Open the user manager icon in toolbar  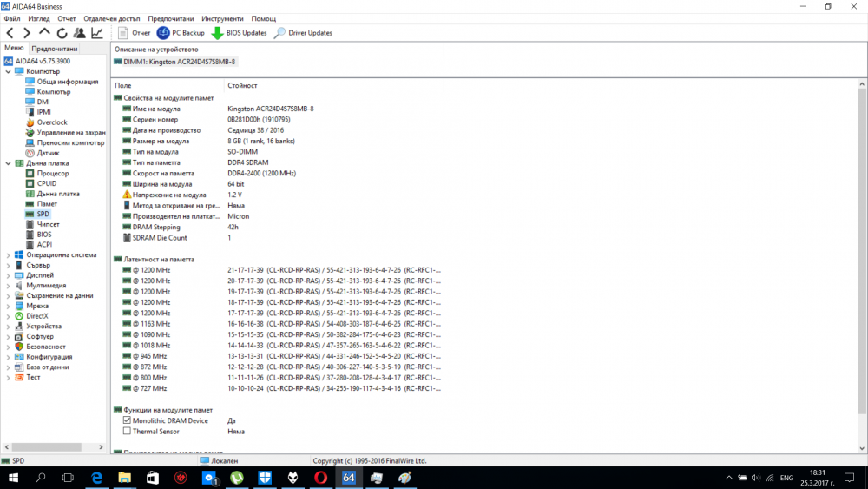pyautogui.click(x=80, y=33)
